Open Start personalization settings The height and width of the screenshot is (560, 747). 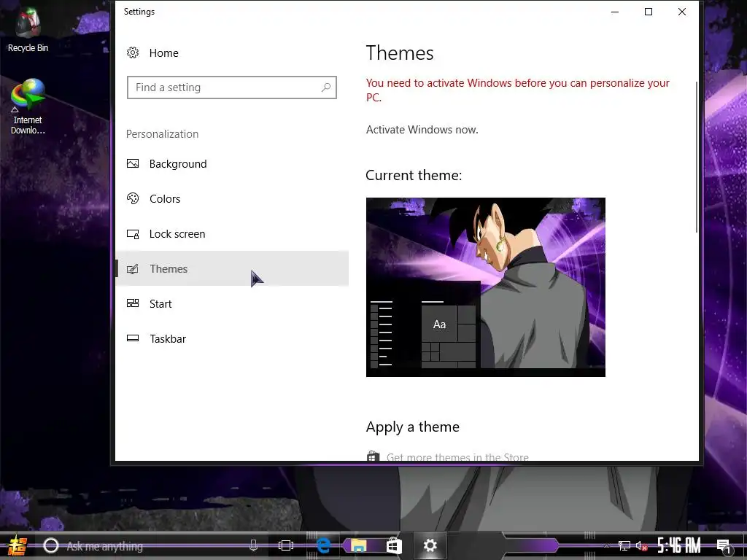232,304
